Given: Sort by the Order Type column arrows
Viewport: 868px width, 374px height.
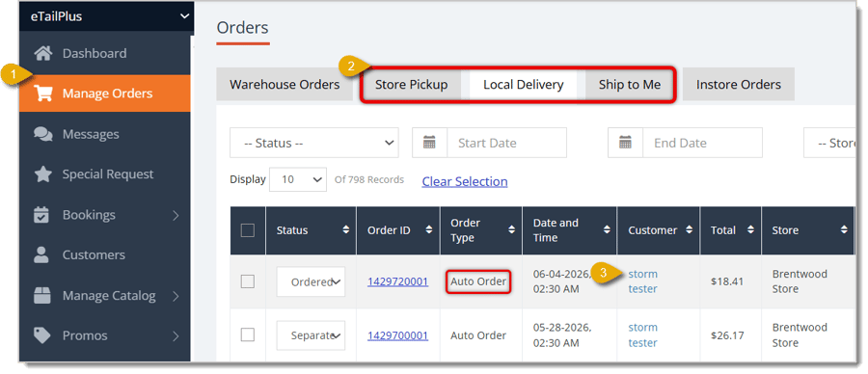Looking at the screenshot, I should coord(511,230).
